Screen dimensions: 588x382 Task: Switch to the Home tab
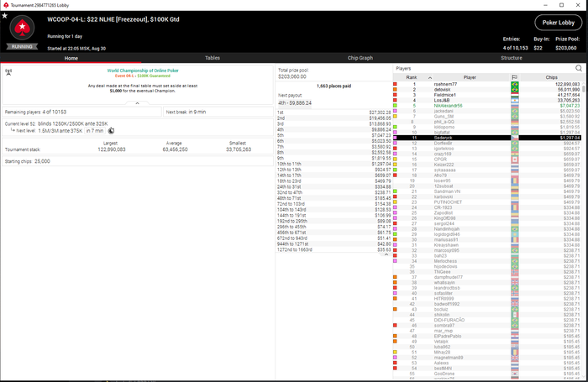coord(71,58)
